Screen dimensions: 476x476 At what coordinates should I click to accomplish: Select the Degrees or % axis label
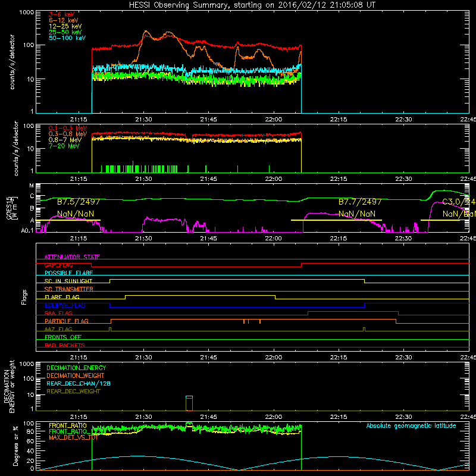click(x=15, y=446)
